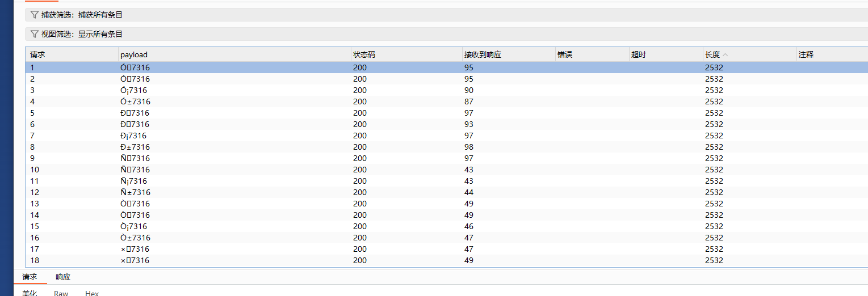This screenshot has height=296, width=868.
Task: Open the Hex view sub-tab
Action: 92,293
